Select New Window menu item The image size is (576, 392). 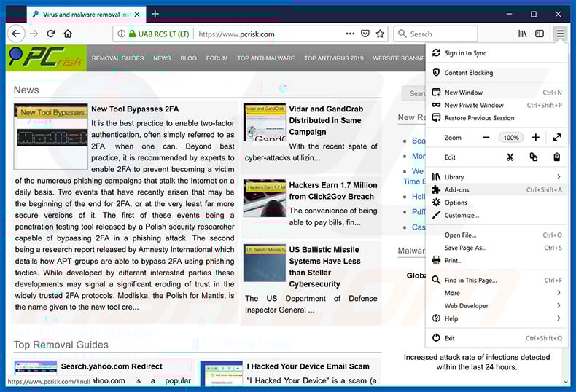click(497, 93)
